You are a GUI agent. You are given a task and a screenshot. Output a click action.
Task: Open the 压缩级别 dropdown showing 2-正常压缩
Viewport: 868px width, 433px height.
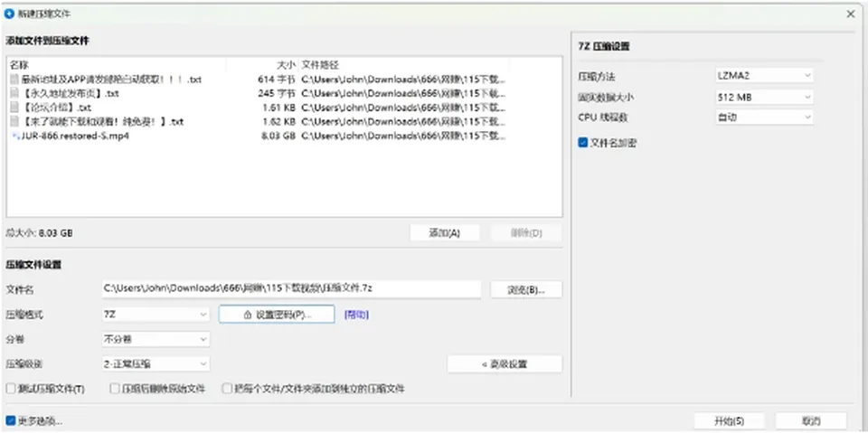pos(156,363)
